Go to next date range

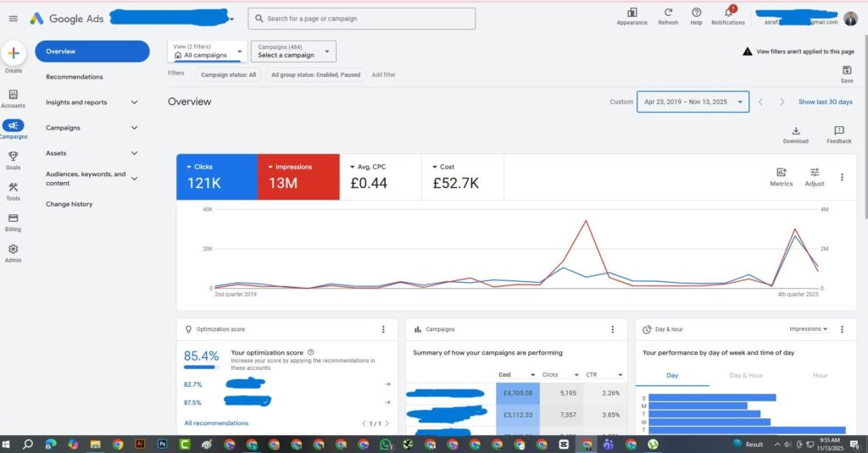coord(782,102)
